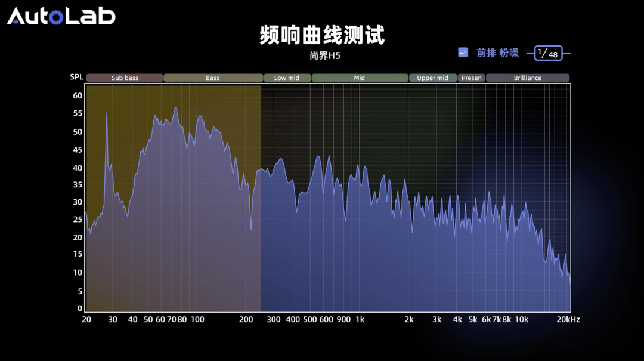
Task: Select the Sub bass band marker
Action: pyautogui.click(x=124, y=77)
